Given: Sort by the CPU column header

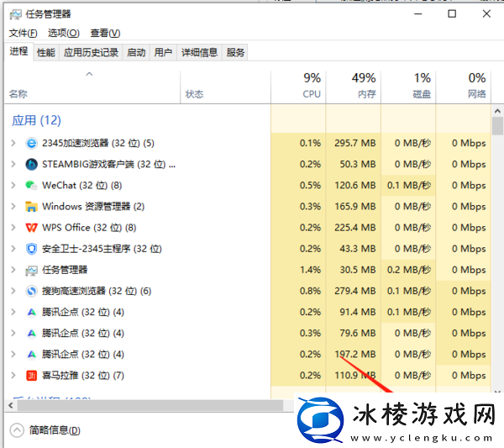Looking at the screenshot, I should click(x=298, y=87).
